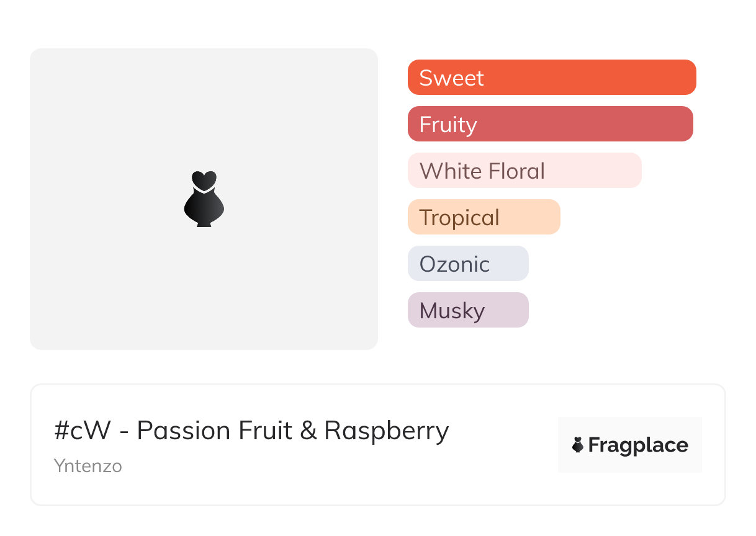Click the ampersand in the fragrance title

[x=308, y=431]
